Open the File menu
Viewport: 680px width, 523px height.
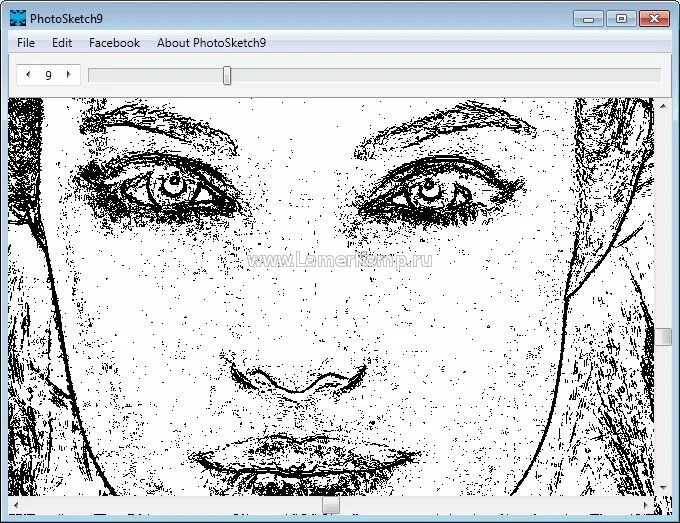pyautogui.click(x=26, y=43)
